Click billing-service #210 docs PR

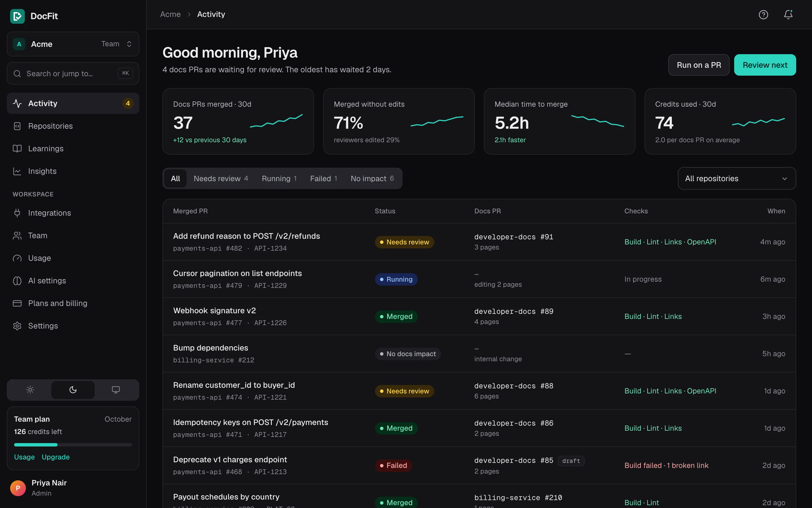click(518, 498)
